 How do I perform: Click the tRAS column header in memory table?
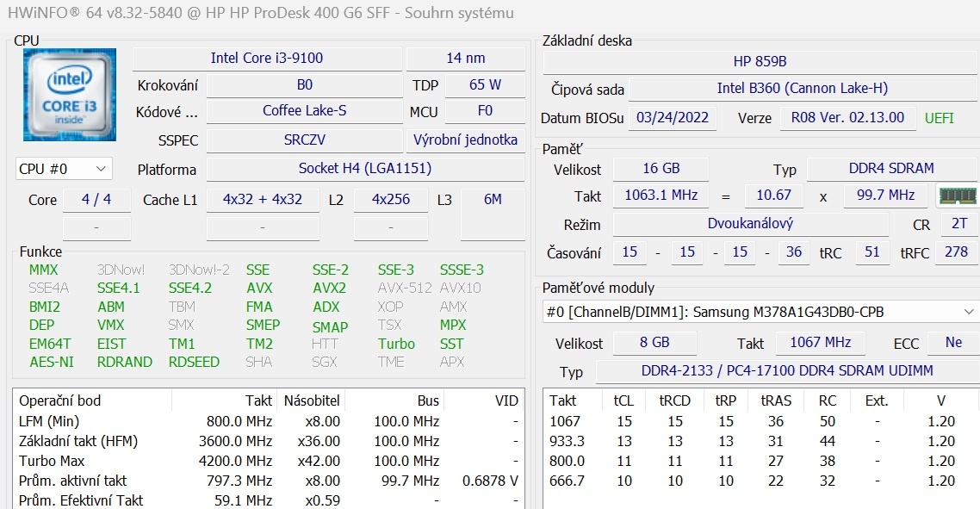coord(776,400)
